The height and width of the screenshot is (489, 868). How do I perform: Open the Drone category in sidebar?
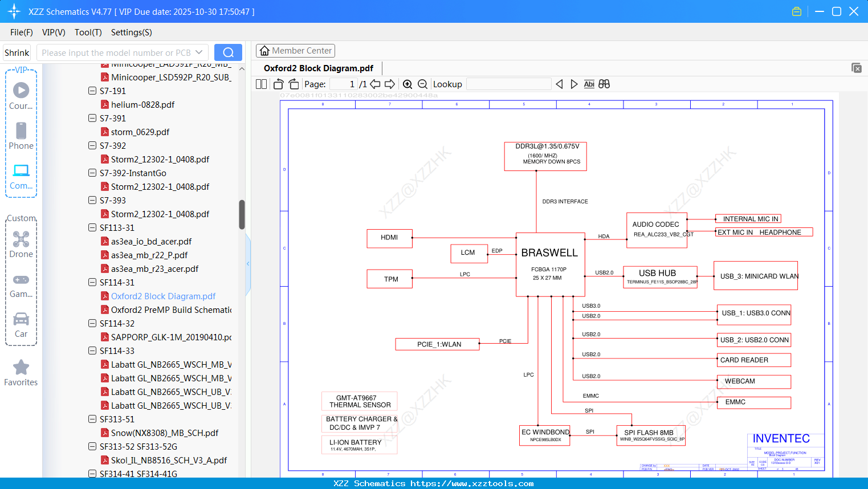21,244
